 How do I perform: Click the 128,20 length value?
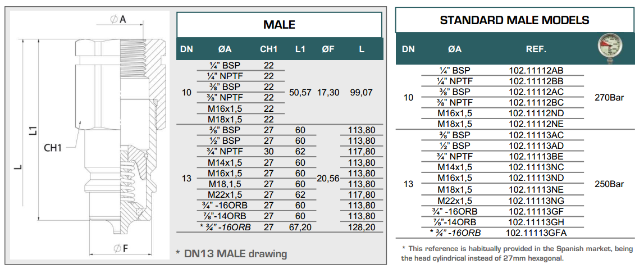tap(362, 227)
